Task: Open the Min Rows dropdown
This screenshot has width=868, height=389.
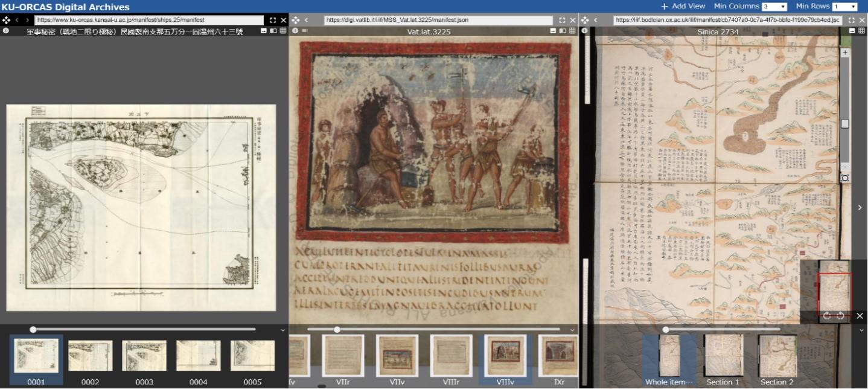Action: (x=844, y=7)
